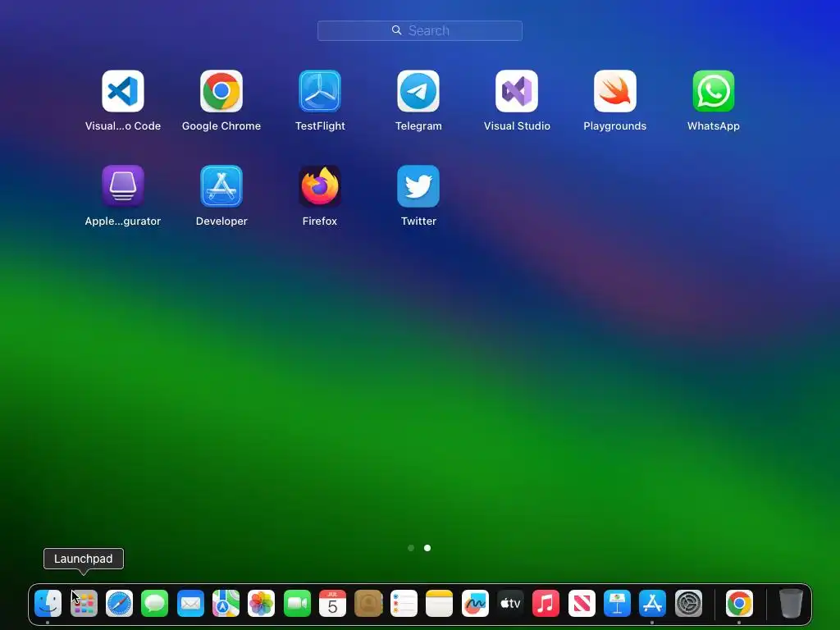Viewport: 840px width, 630px height.
Task: Open System Settings from the Dock
Action: [x=688, y=604]
